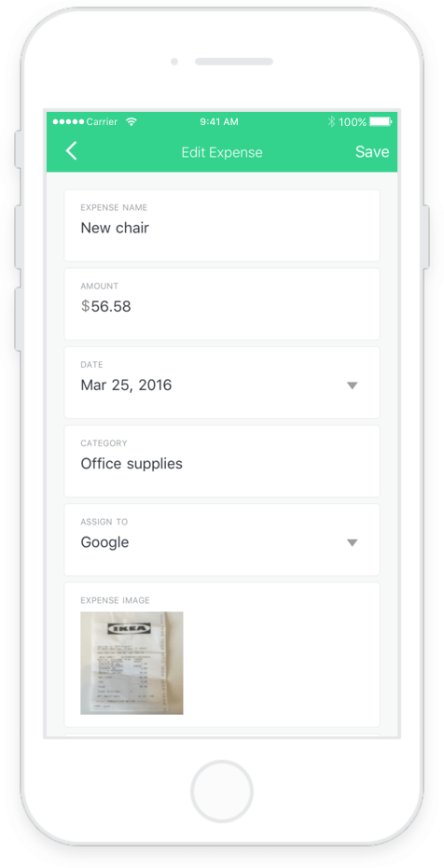Screen dimensions: 444x868
Task: Tap the back arrow icon
Action: tap(71, 150)
